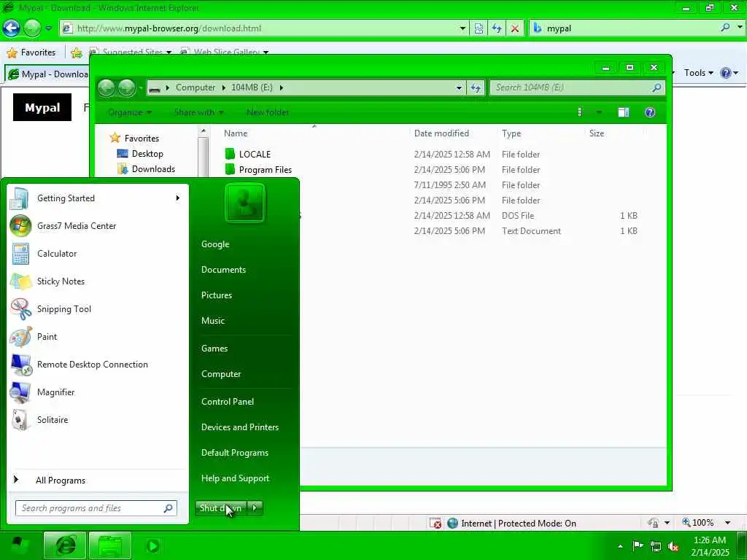Open Pictures from Start menu
This screenshot has height=560, width=747.
(x=216, y=295)
